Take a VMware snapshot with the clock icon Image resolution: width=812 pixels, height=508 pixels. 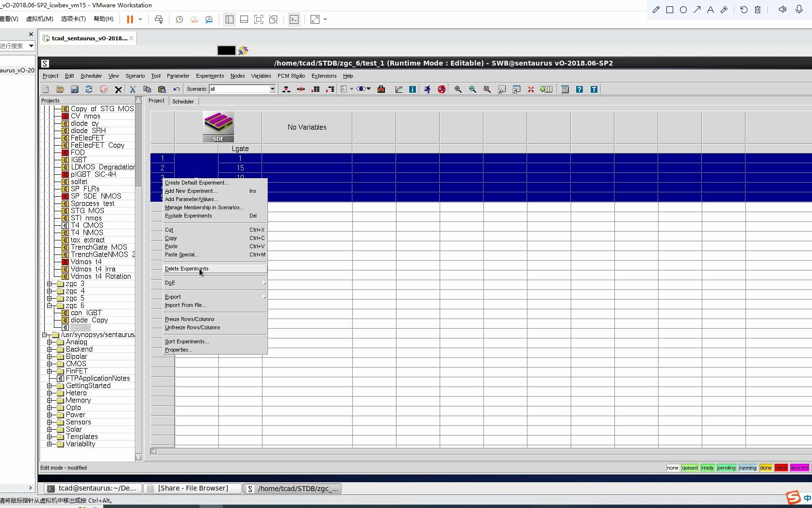point(179,19)
